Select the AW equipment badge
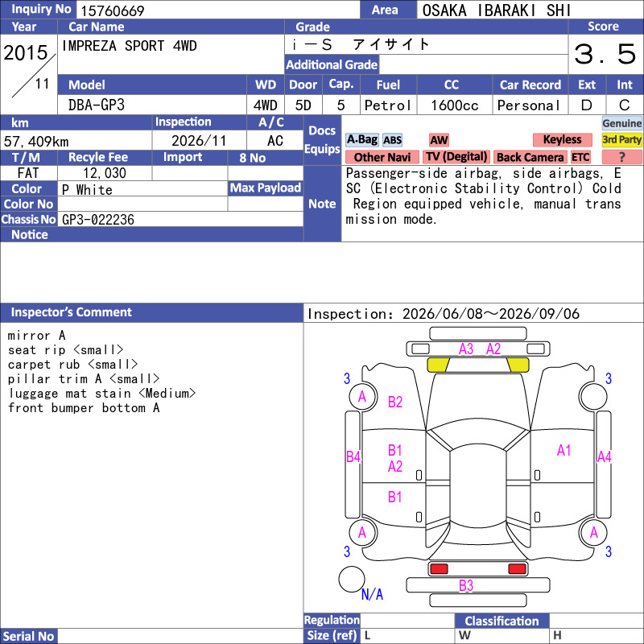The width and height of the screenshot is (644, 644). 439,140
